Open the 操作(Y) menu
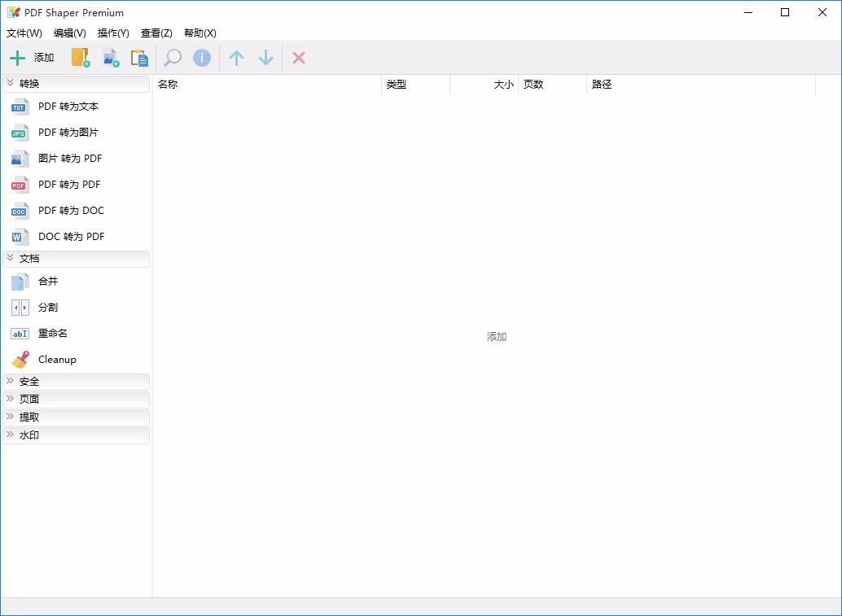 [113, 33]
